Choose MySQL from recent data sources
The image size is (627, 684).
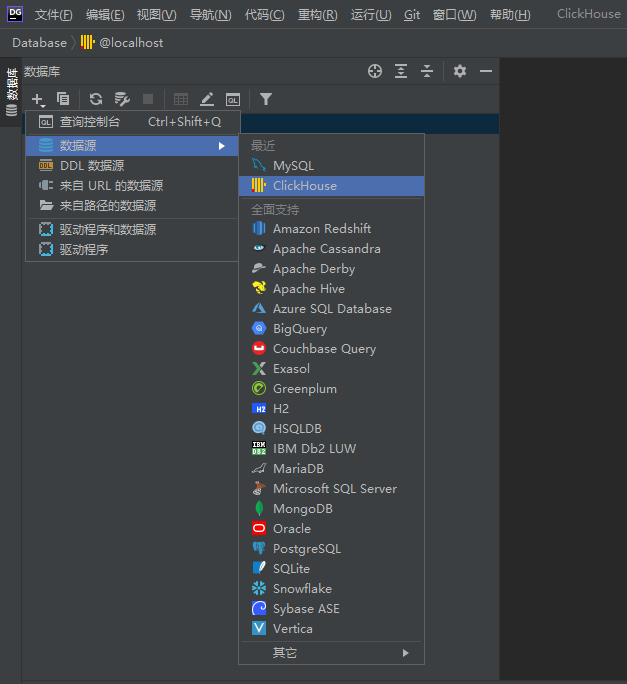pos(332,166)
